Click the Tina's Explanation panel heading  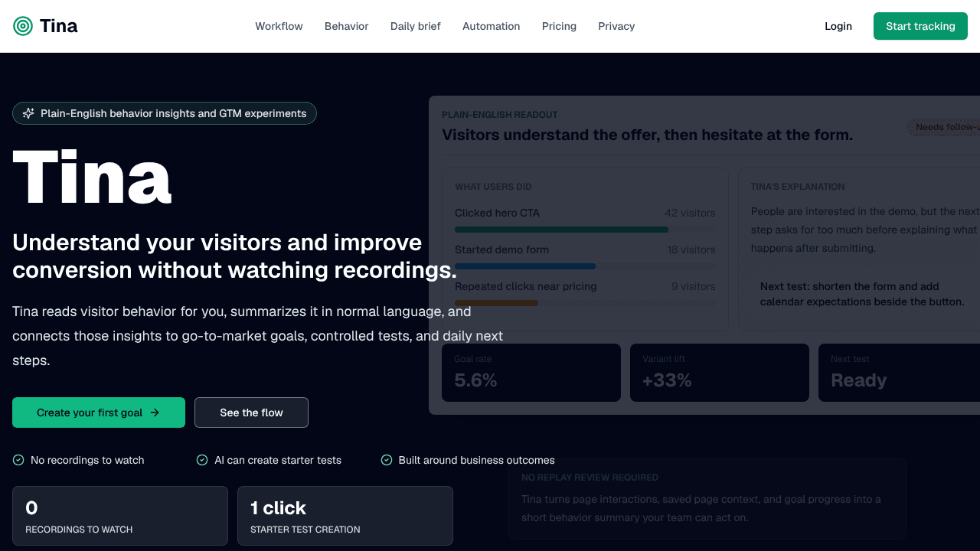tap(798, 187)
